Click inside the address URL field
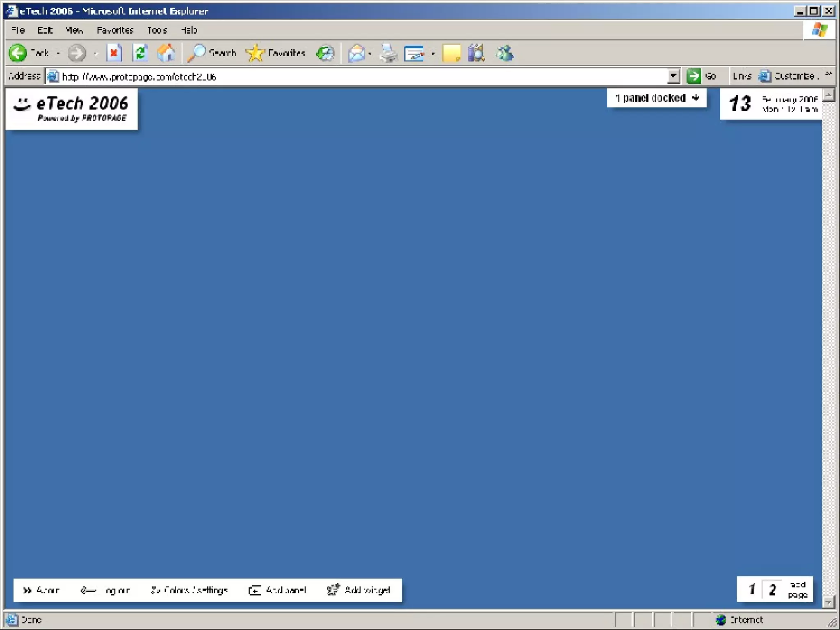Viewport: 840px width, 630px height. 328,77
